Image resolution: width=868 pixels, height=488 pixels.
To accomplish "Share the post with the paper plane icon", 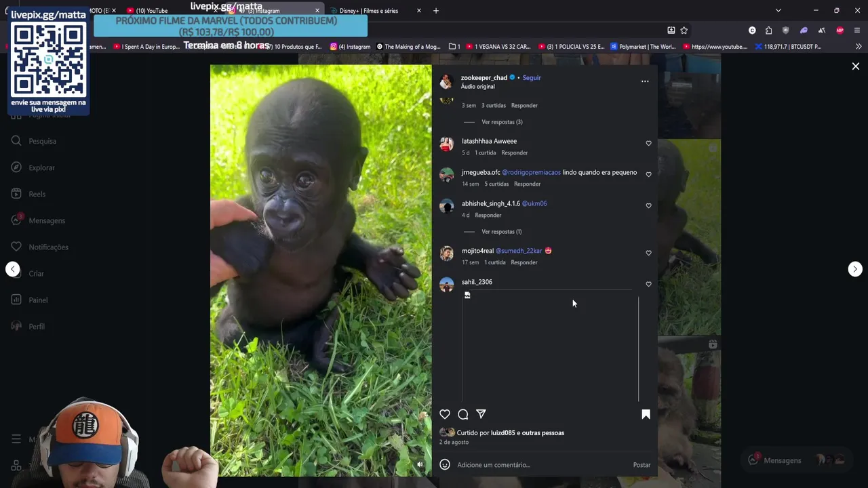I will point(481,414).
